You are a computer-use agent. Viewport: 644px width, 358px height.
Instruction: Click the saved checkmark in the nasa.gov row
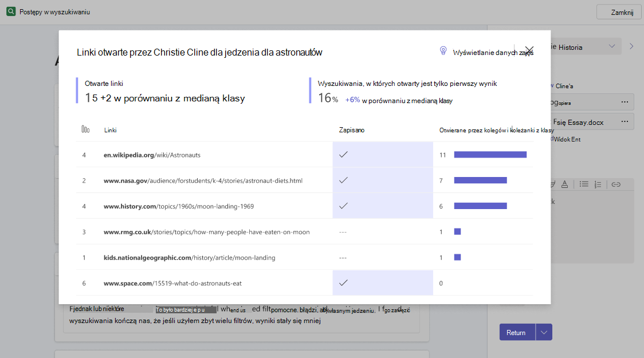(343, 180)
